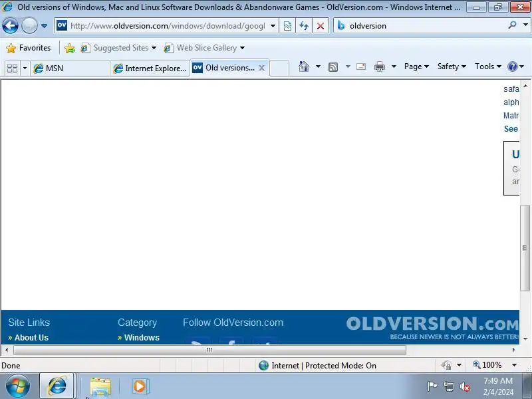
Task: Click the scroll down arrow
Action: (525, 339)
